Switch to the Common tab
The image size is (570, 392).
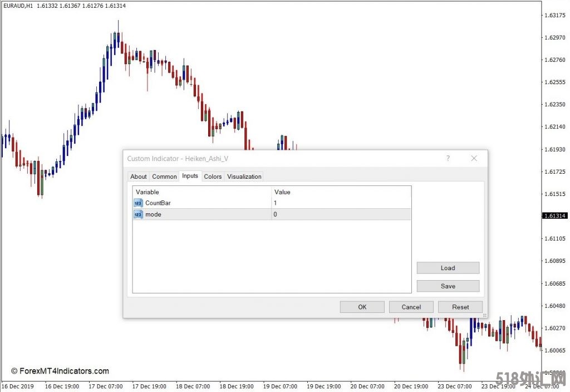click(x=164, y=177)
